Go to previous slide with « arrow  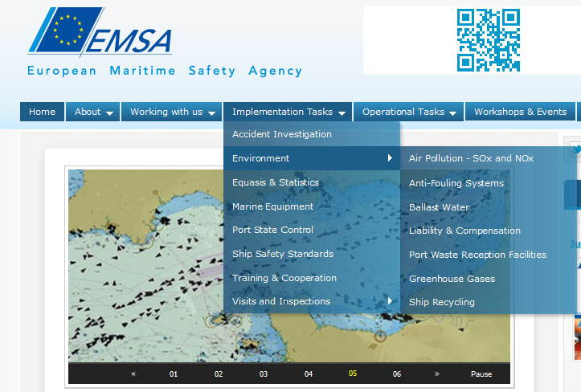click(x=133, y=374)
